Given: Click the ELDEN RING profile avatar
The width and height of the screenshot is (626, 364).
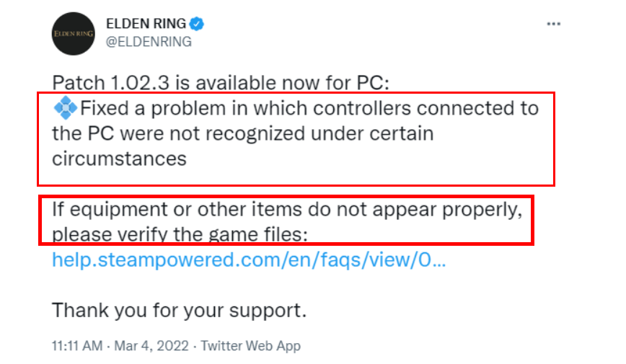Looking at the screenshot, I should [73, 33].
